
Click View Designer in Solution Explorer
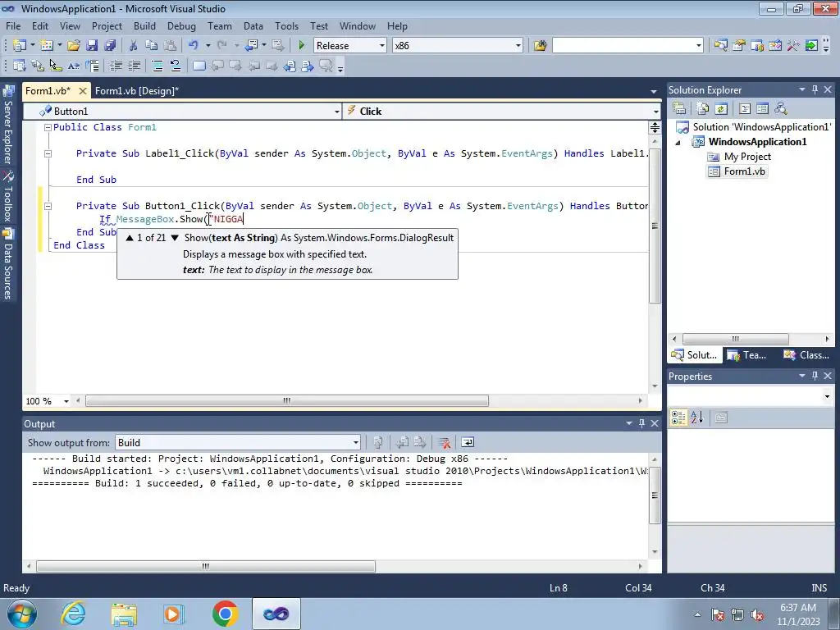point(762,109)
